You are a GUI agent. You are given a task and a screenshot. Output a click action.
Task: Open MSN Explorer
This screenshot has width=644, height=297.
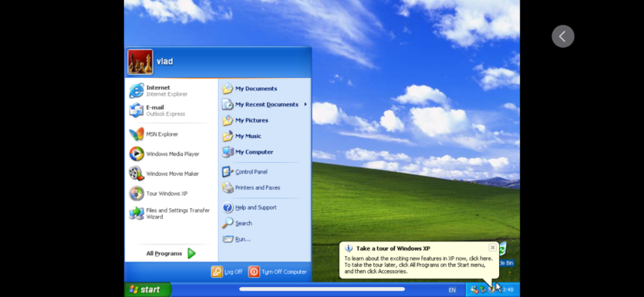[x=171, y=134]
